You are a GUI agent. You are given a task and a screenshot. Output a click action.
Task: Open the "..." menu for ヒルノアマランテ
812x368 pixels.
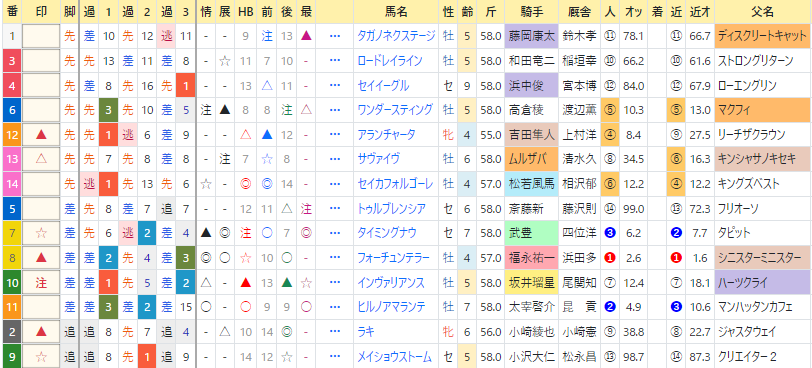point(334,306)
